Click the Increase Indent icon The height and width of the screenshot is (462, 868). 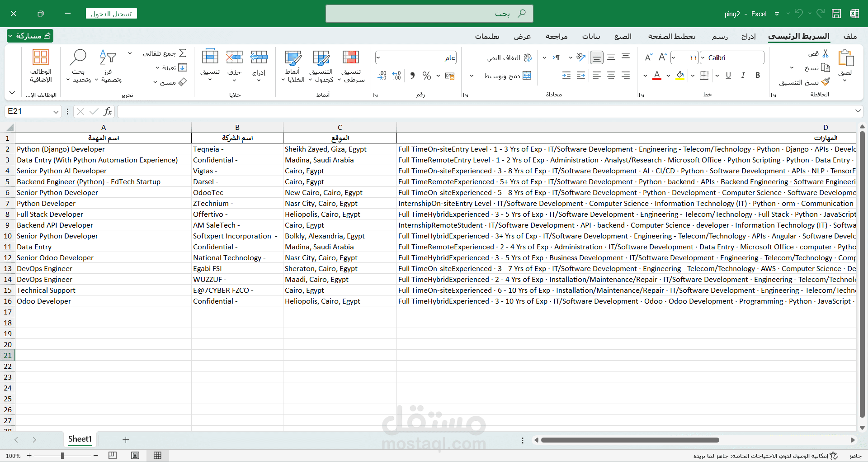tap(566, 76)
